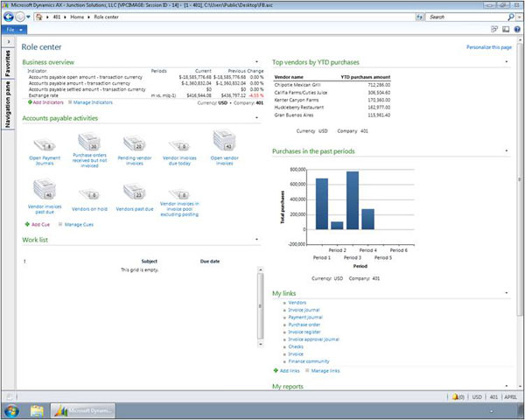Click the Period 3 bar in chart
525x420 pixels.
(353, 200)
